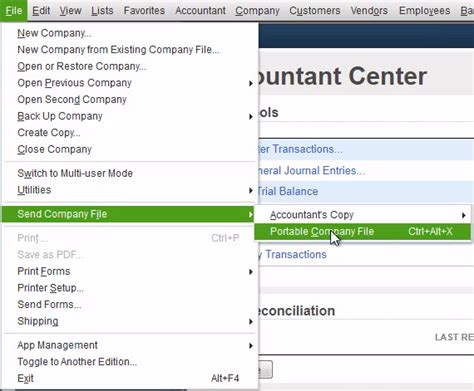Screen dimensions: 474x391
Task: Open the Company menu
Action: (x=257, y=11)
